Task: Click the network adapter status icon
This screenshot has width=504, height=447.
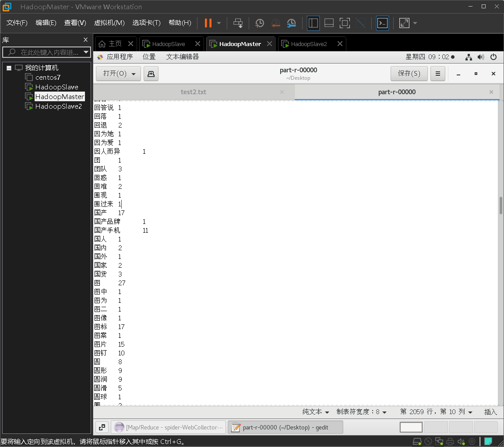Action: (439, 442)
